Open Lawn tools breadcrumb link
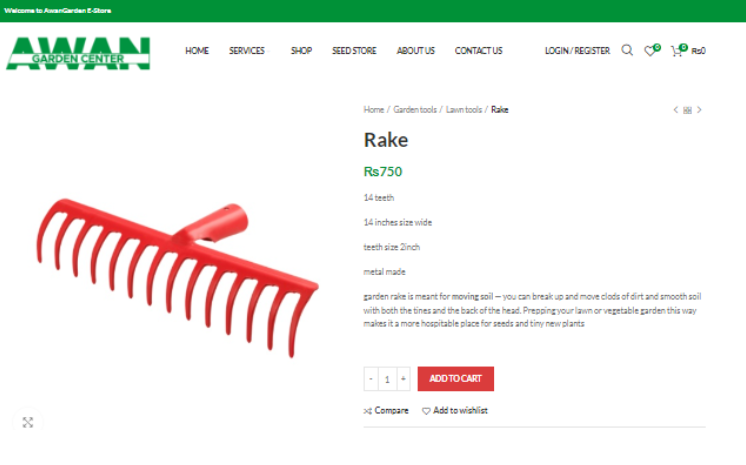Image resolution: width=746 pixels, height=465 pixels. coord(464,110)
